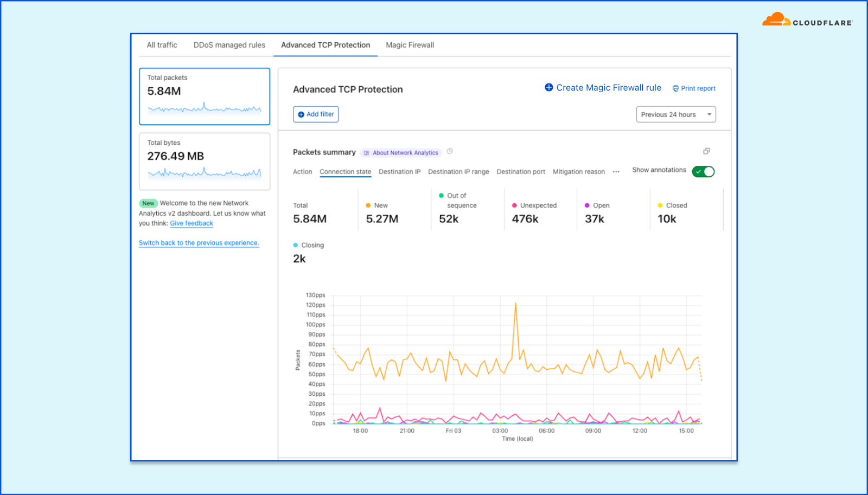Click the Give feedback link

coord(192,223)
